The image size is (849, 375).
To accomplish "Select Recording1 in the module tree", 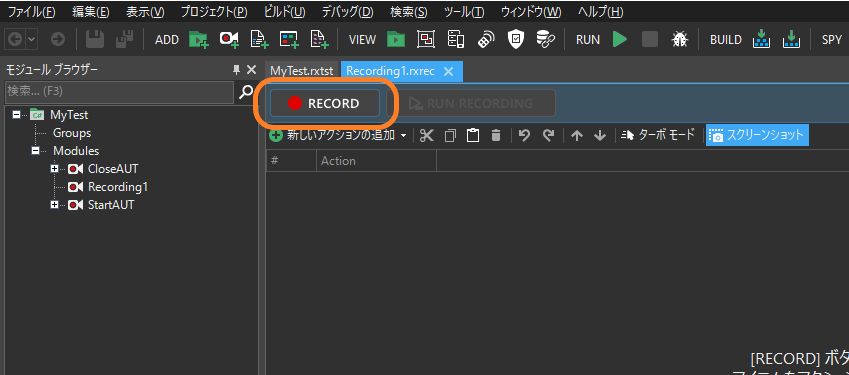I will click(x=117, y=187).
